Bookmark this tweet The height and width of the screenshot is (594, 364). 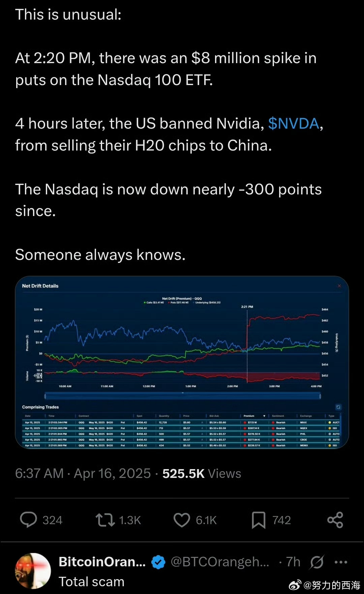coord(259,520)
